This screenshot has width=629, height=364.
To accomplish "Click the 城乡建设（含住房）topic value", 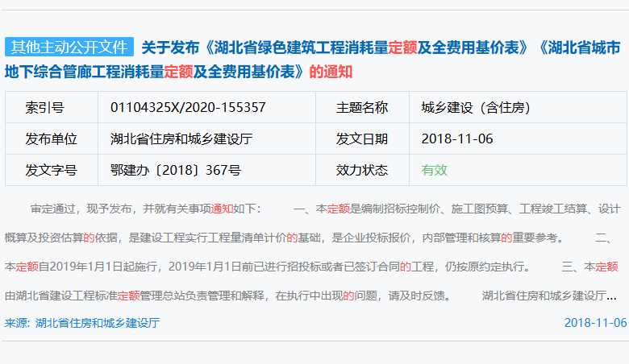I will [474, 107].
